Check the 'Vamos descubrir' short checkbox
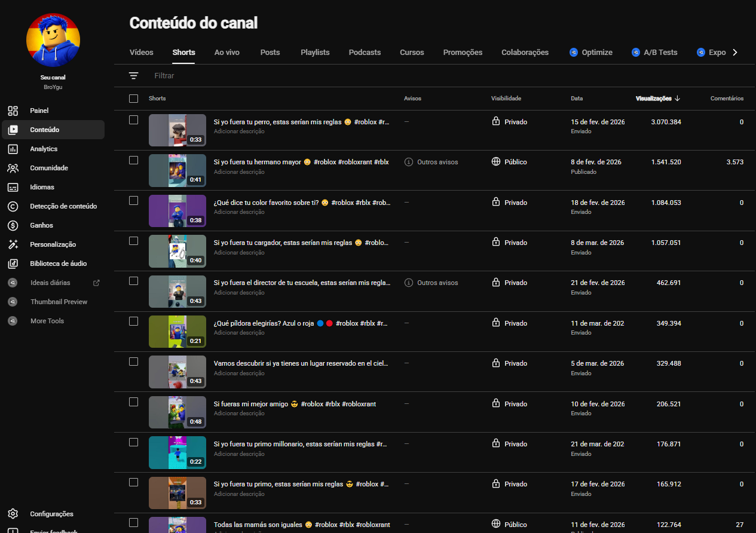The image size is (756, 533). (x=133, y=362)
